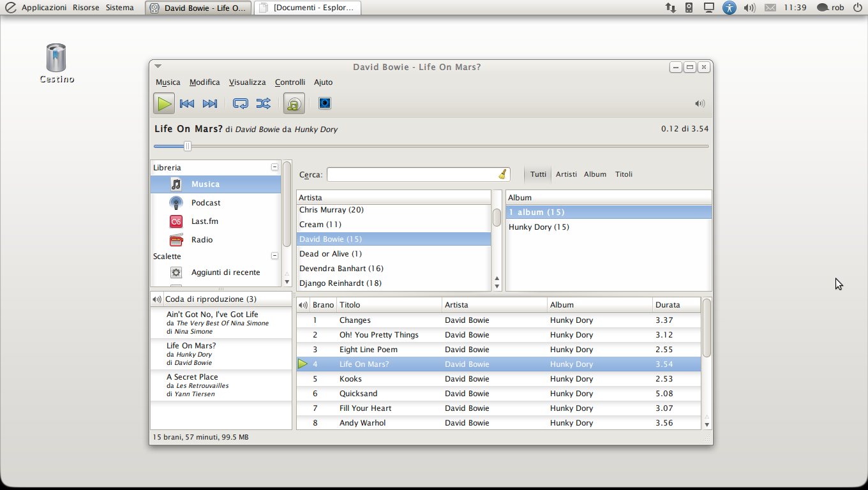Collapse the Scalette section
The height and width of the screenshot is (490, 868).
[274, 256]
